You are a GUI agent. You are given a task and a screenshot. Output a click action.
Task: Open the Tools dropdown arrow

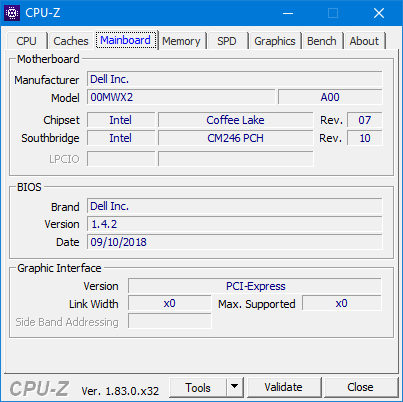(235, 387)
